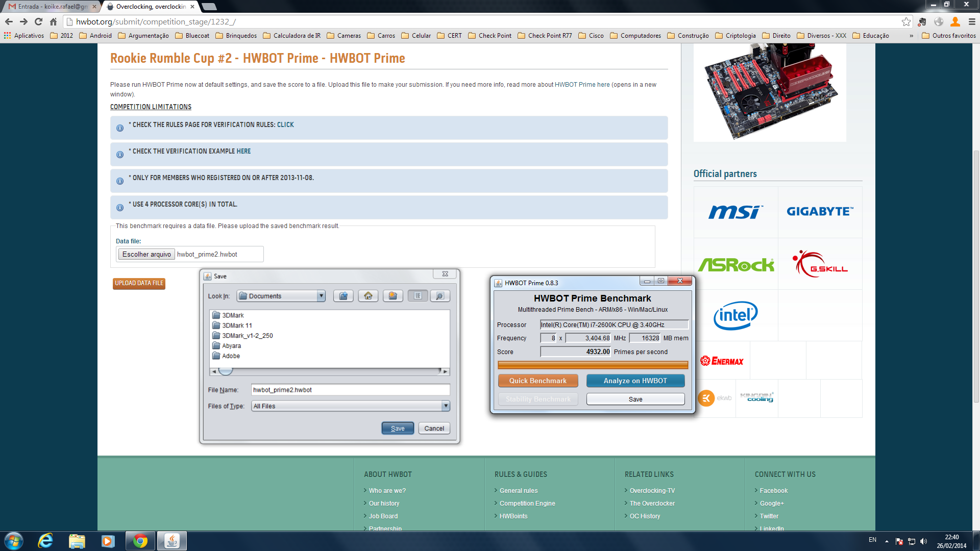Switch Save dialog to details view
Viewport: 980px width, 551px height.
[440, 296]
